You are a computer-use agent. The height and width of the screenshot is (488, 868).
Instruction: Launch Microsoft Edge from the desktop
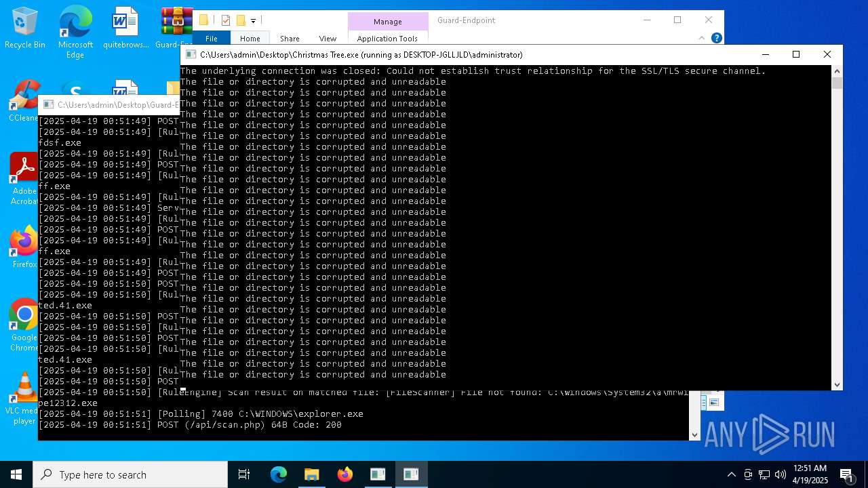[x=75, y=32]
